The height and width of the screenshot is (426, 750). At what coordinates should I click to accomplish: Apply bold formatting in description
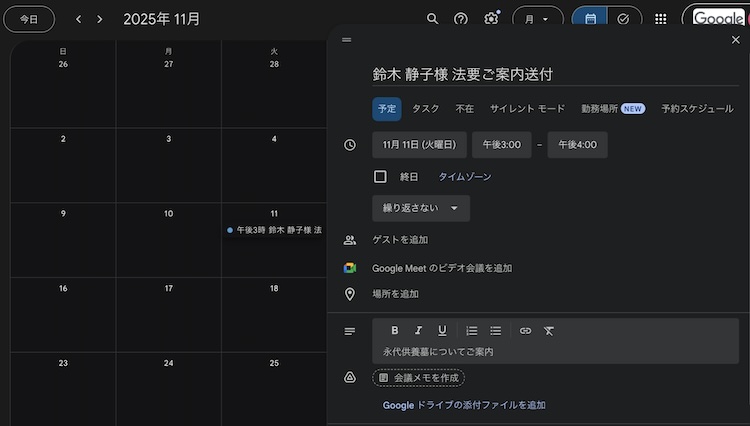point(395,331)
